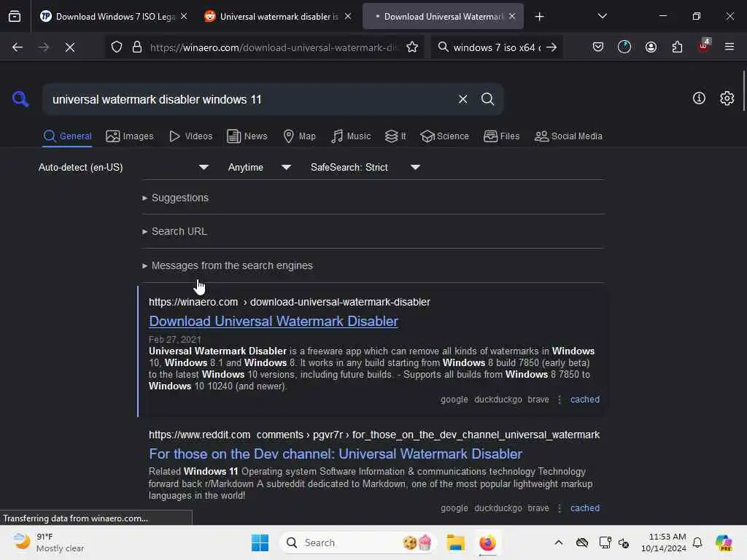This screenshot has width=747, height=560.
Task: Run search with the magnifier button
Action: 487,99
